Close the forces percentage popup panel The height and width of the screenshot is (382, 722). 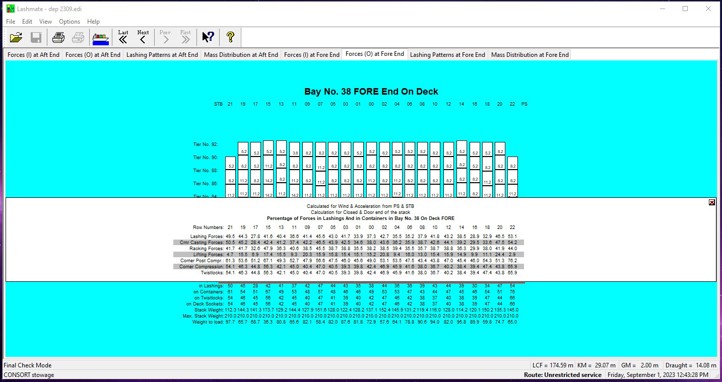click(x=712, y=203)
